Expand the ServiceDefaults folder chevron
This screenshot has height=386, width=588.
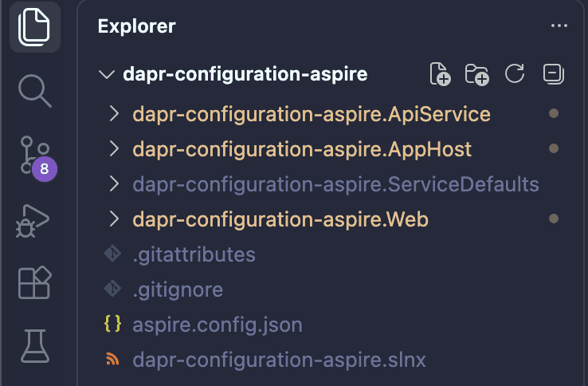coord(114,184)
